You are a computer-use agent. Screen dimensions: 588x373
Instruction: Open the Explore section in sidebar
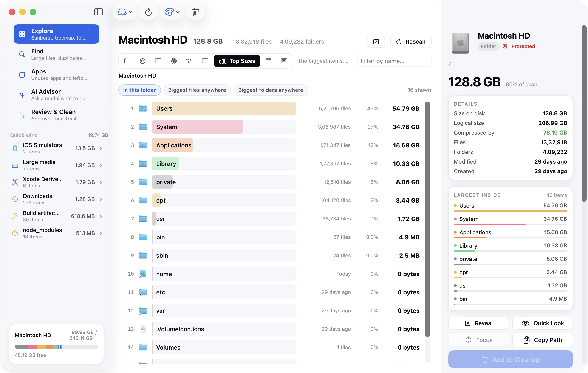point(57,34)
